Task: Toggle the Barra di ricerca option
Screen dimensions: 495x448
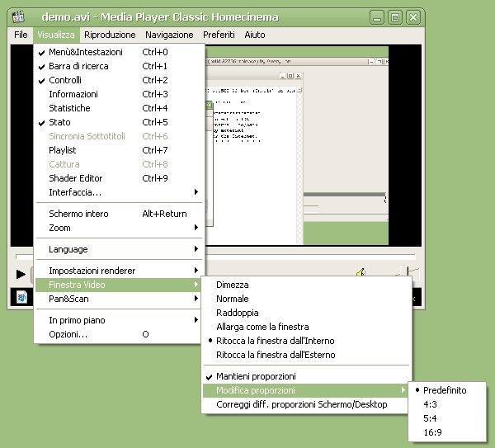Action: coord(78,66)
